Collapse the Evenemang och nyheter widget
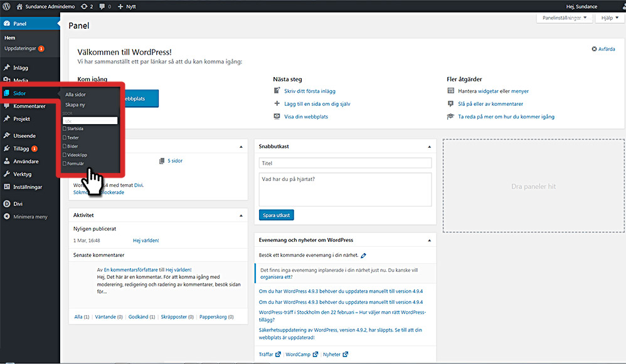Viewport: 626px width, 364px height. click(429, 241)
